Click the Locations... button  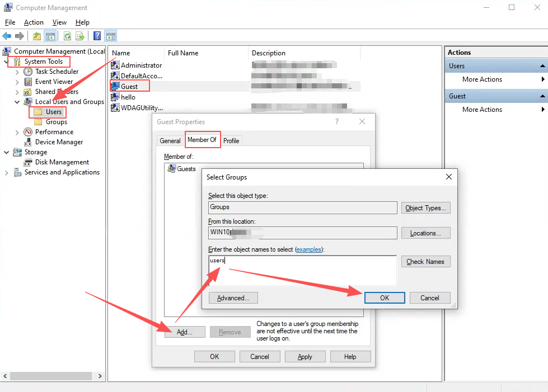click(x=425, y=233)
